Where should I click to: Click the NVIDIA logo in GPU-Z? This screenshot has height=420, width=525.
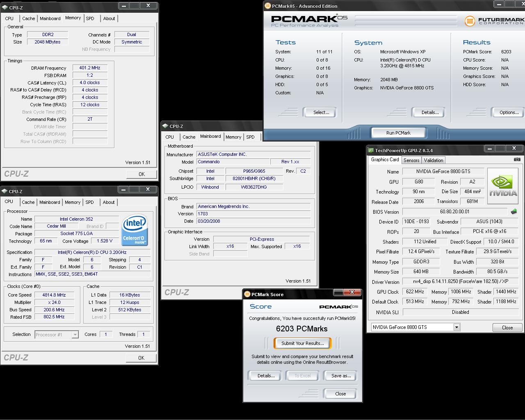point(503,185)
